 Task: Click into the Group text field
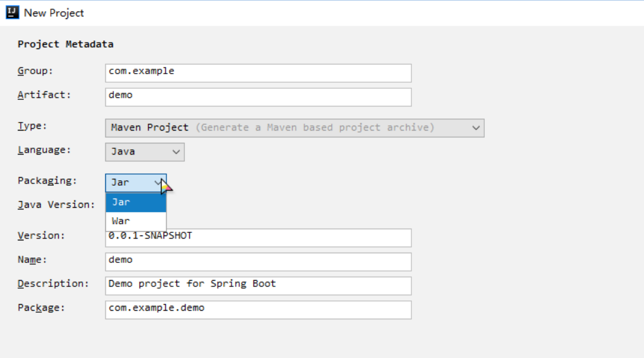pos(258,72)
